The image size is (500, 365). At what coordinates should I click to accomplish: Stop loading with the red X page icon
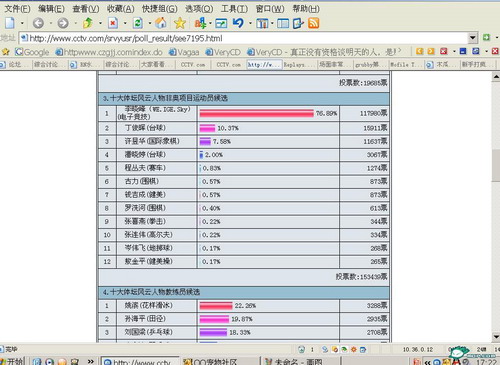click(113, 23)
